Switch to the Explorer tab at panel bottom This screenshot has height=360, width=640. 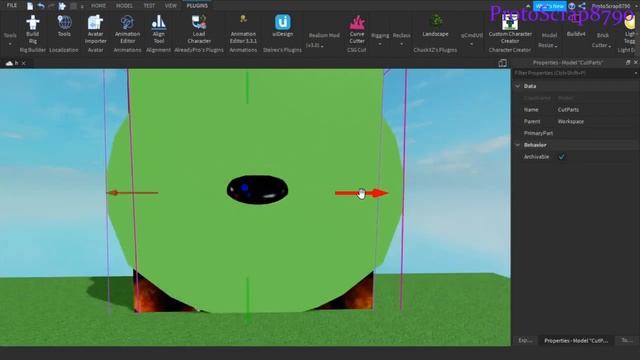[x=525, y=340]
